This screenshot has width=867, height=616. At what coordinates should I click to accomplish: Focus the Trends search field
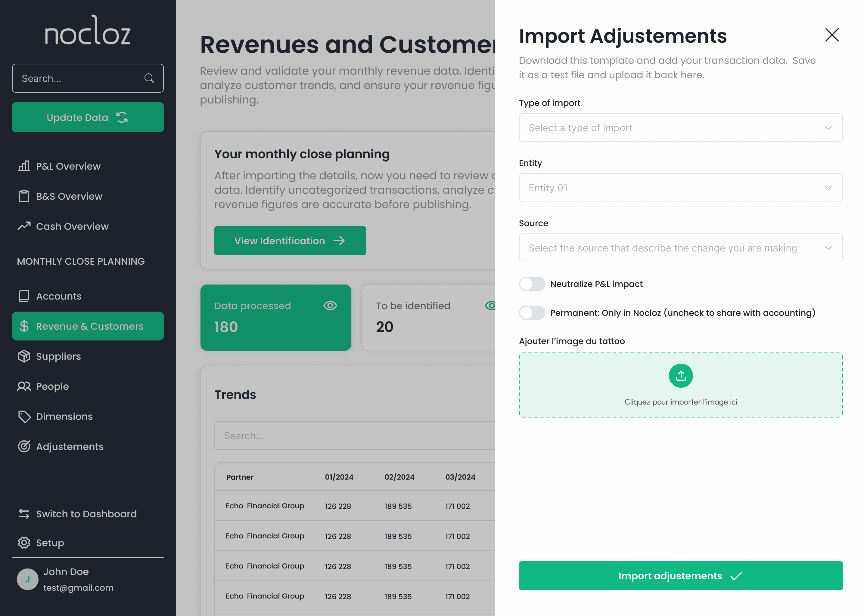353,436
